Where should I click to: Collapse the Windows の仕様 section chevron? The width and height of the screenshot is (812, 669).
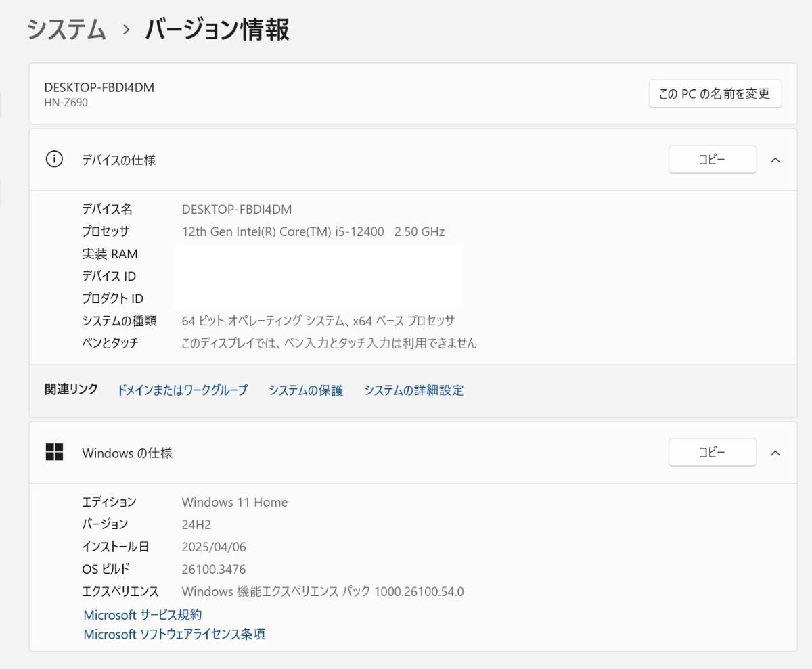click(x=775, y=453)
